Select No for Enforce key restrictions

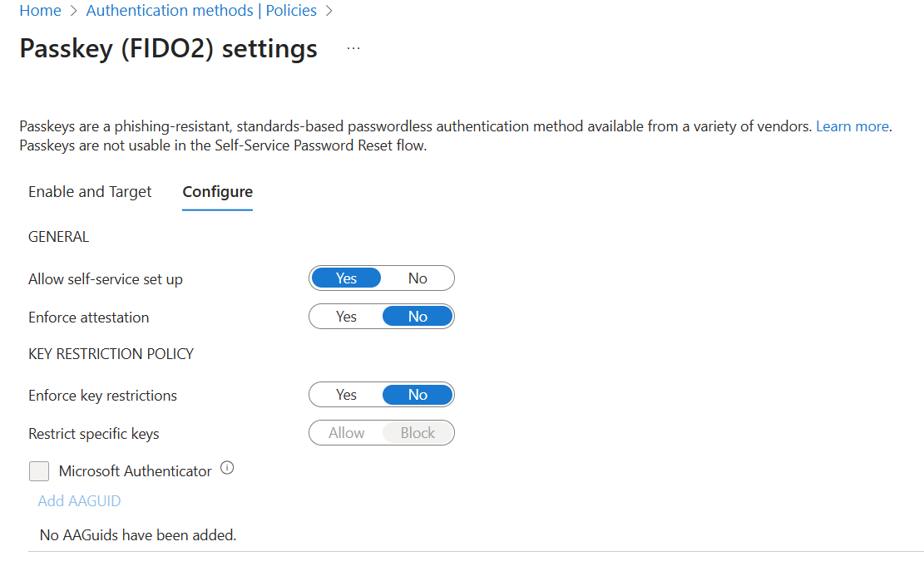click(x=417, y=394)
